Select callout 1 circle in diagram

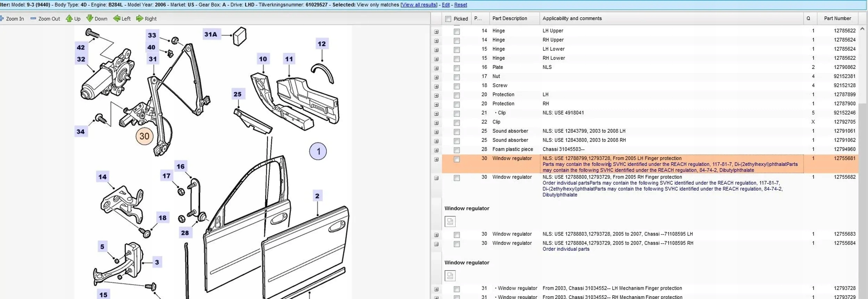(318, 151)
